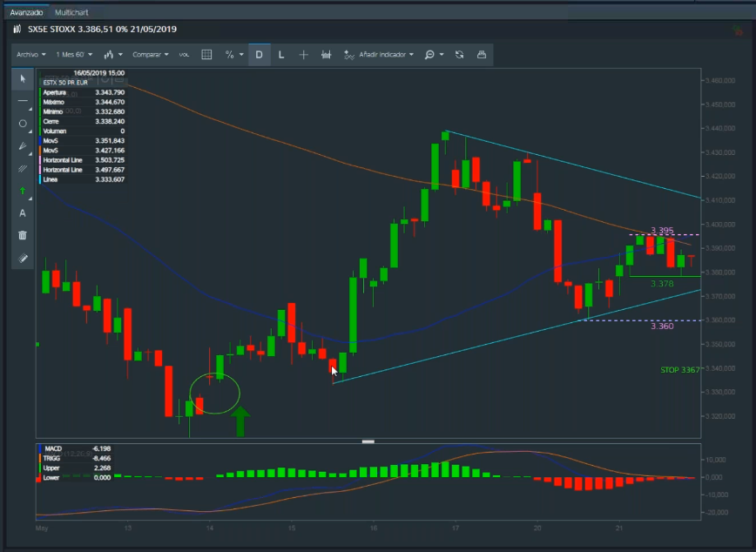Image resolution: width=756 pixels, height=552 pixels.
Task: Switch to the Multichart tab
Action: [71, 12]
